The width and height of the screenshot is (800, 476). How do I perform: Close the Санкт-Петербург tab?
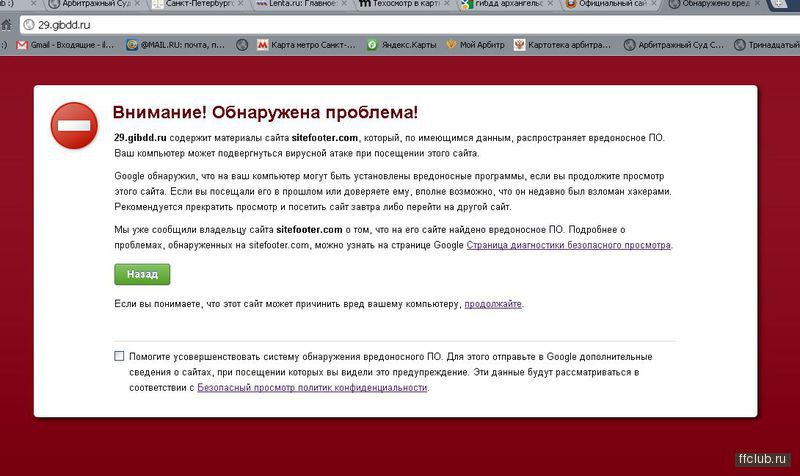point(241,4)
